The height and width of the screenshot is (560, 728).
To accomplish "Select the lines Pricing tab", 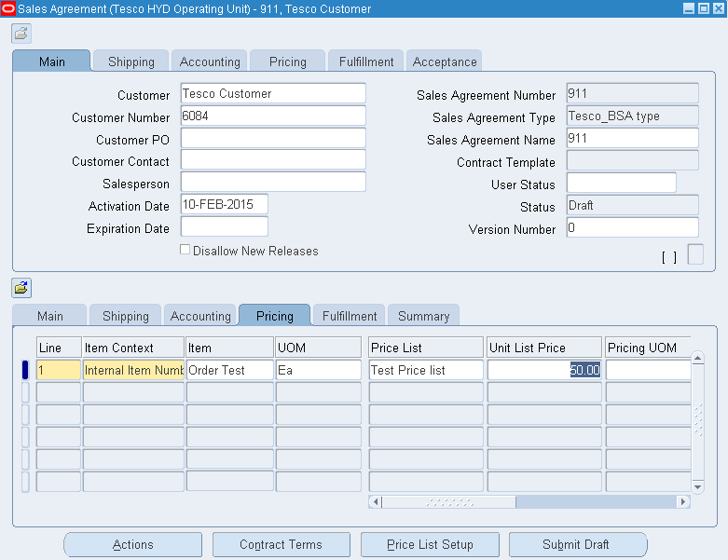I will coord(275,316).
